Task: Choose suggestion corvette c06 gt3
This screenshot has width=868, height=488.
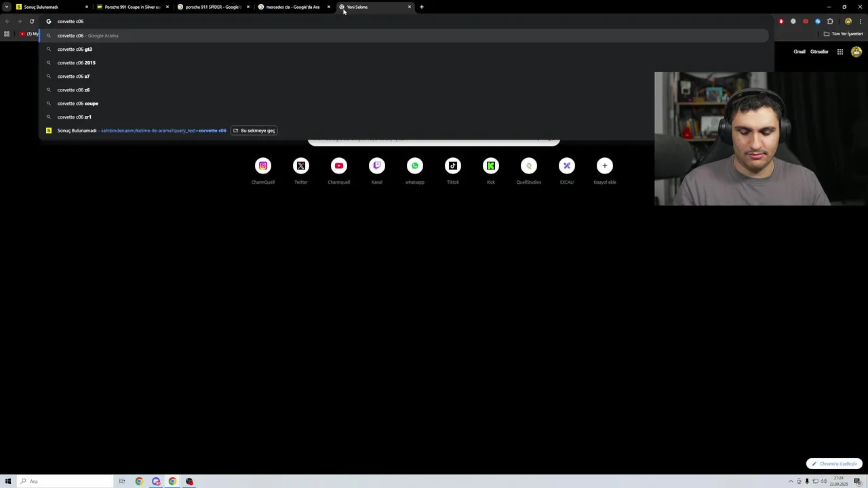Action: [404, 49]
